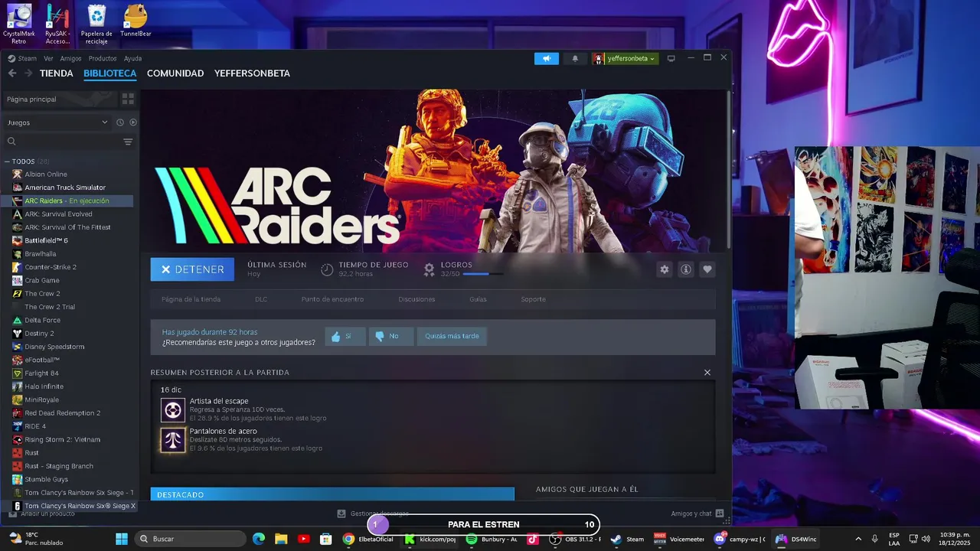Open the Ver menu
980x551 pixels.
point(48,58)
